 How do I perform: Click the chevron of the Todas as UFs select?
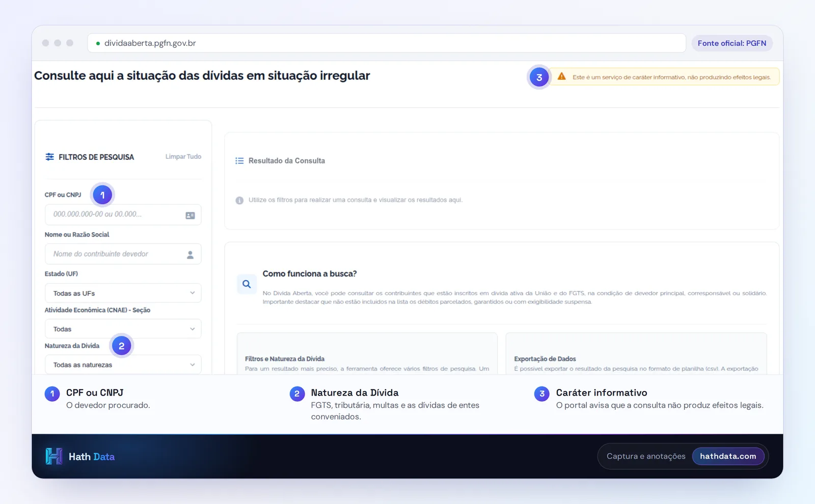coord(193,293)
